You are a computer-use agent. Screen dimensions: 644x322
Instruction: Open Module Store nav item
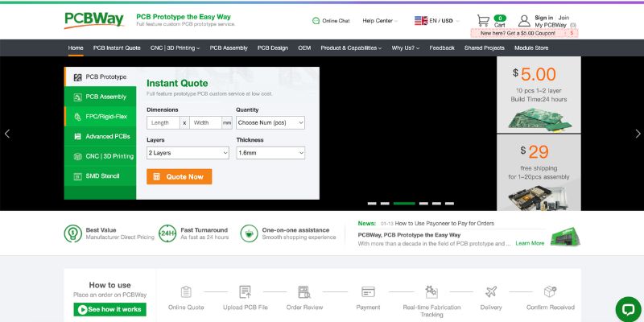point(531,48)
